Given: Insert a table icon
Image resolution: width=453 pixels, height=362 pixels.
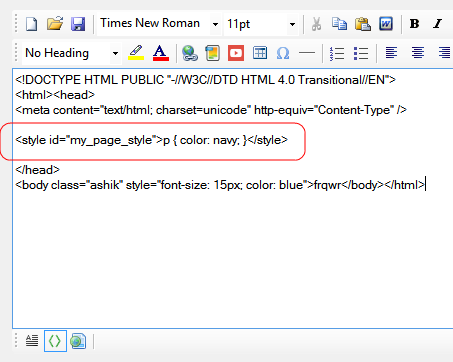Looking at the screenshot, I should pyautogui.click(x=260, y=53).
